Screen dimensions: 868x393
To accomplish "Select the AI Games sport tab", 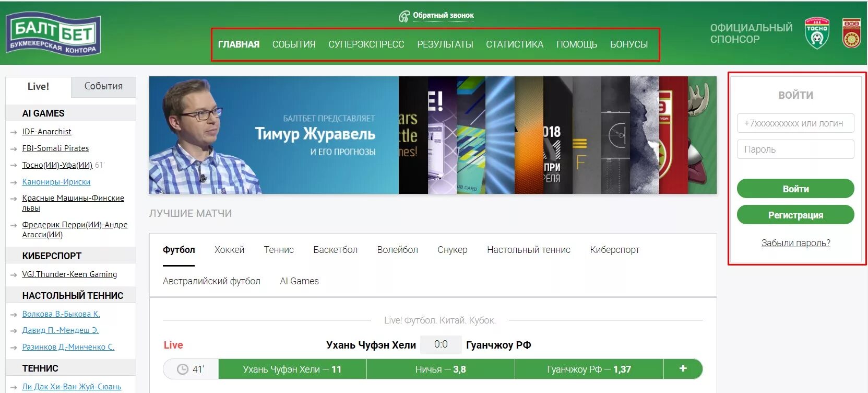I will pyautogui.click(x=299, y=281).
